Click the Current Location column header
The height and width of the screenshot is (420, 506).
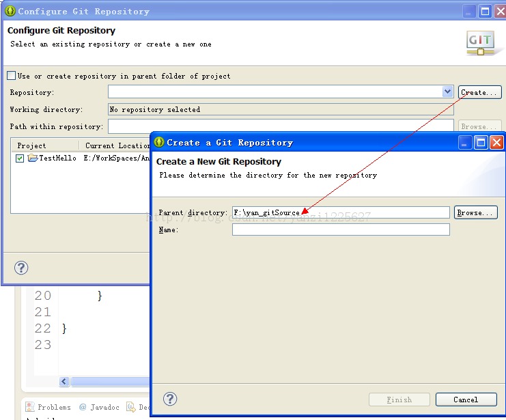pyautogui.click(x=117, y=145)
